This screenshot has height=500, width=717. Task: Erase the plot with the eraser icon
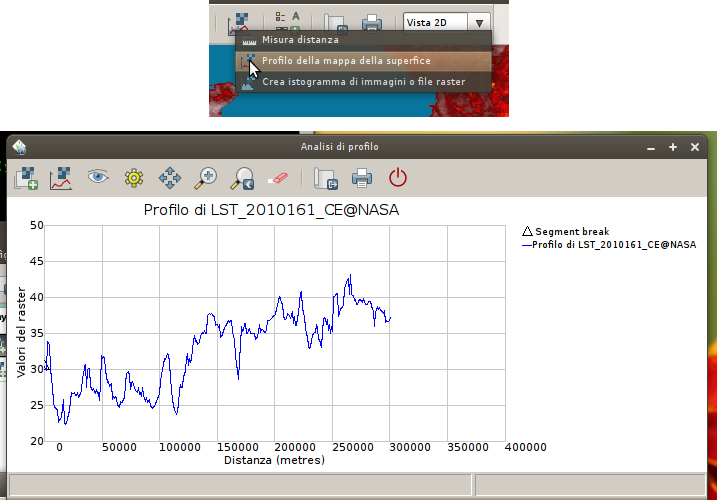(x=278, y=178)
